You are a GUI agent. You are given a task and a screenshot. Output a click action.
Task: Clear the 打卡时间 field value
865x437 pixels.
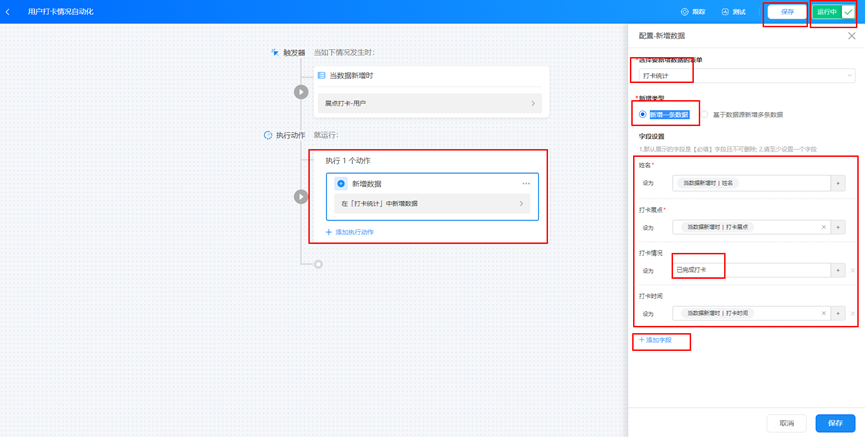[x=824, y=313]
